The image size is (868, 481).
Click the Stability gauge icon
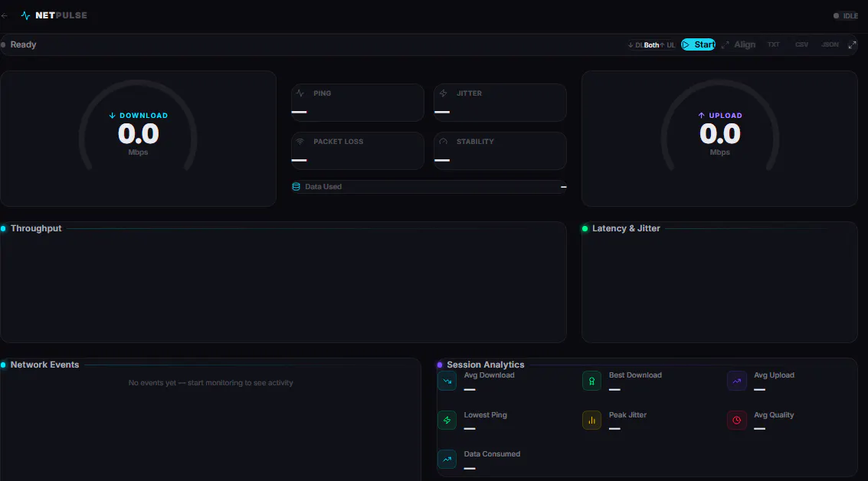[443, 142]
